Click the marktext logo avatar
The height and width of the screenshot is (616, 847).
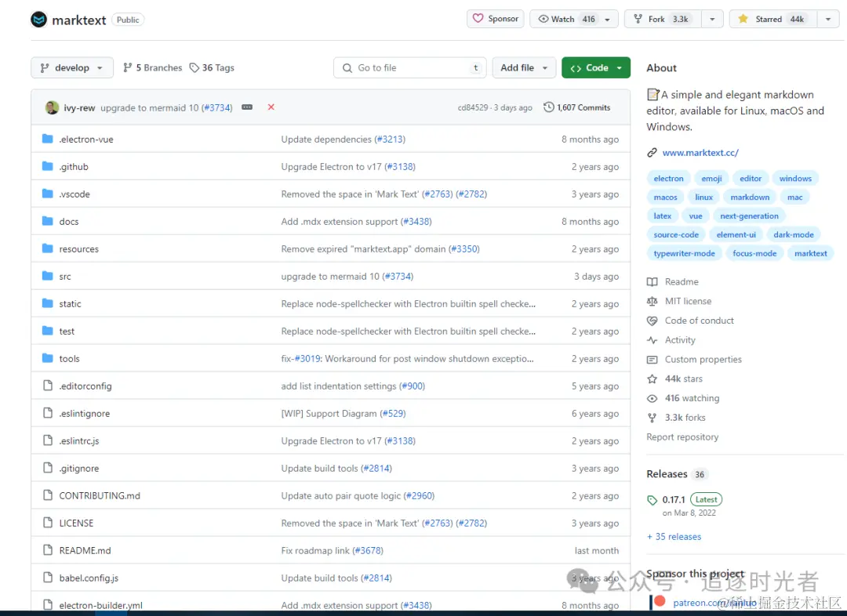[x=39, y=20]
